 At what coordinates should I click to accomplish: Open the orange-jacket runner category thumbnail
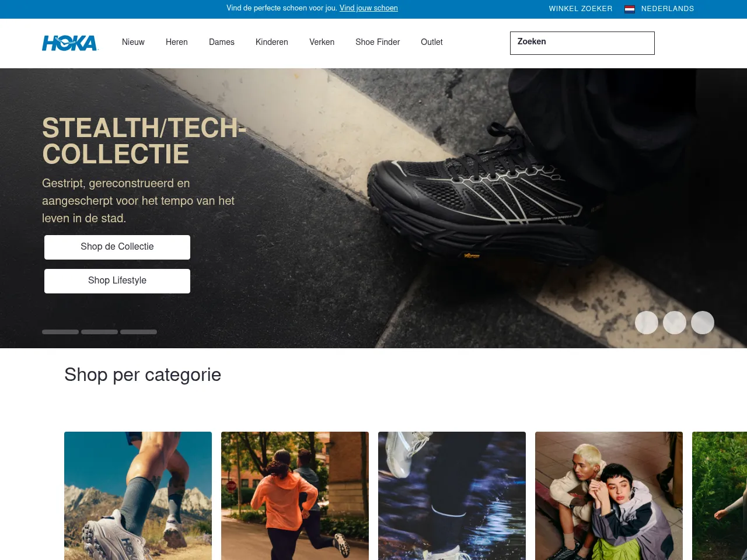point(295,496)
